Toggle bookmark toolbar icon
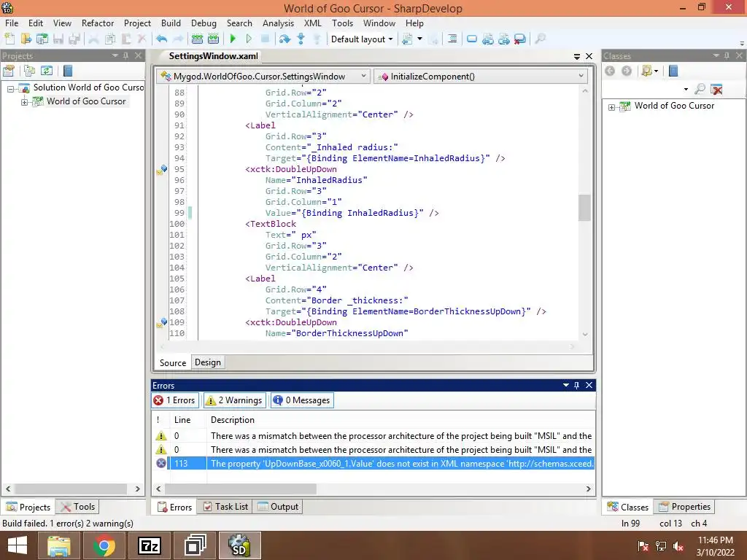This screenshot has height=560, width=747. [472, 39]
